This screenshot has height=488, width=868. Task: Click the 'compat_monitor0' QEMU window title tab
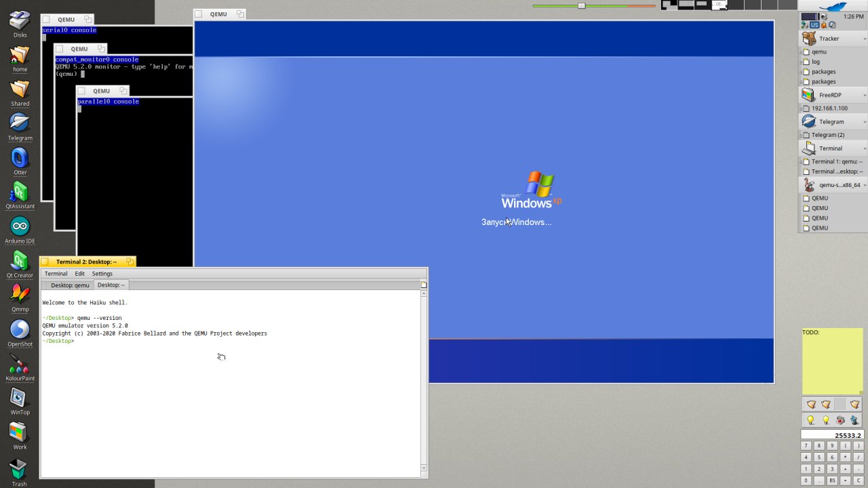[80, 49]
